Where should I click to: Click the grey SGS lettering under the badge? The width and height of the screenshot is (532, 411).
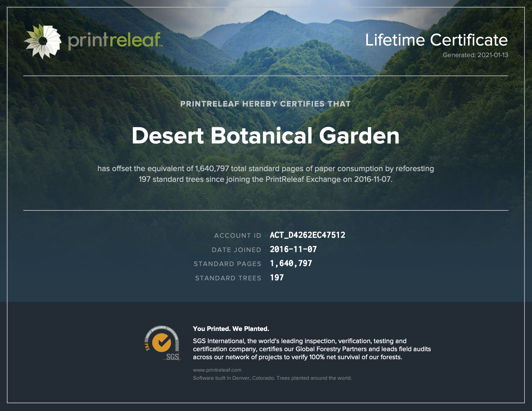point(172,357)
